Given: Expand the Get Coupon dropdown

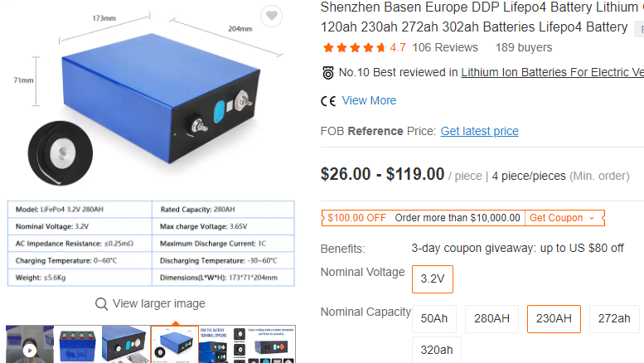Looking at the screenshot, I should coord(562,218).
